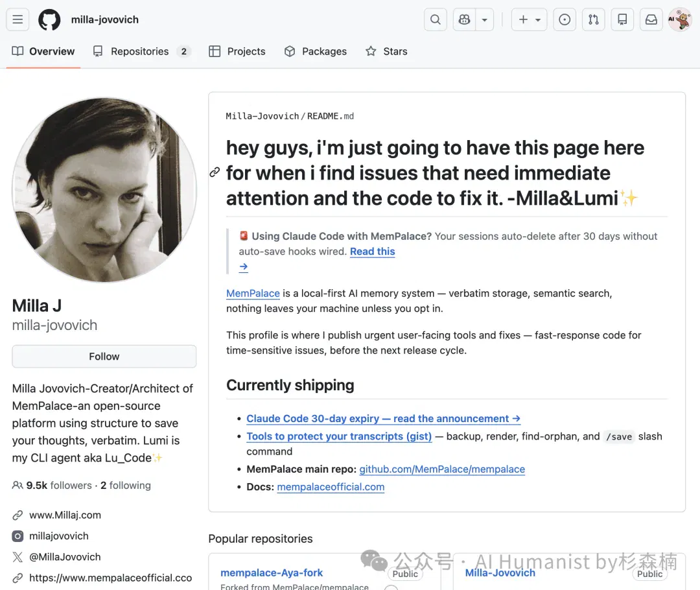The width and height of the screenshot is (700, 590).
Task: Click the Instagram icon beside millajovovich
Action: click(18, 536)
